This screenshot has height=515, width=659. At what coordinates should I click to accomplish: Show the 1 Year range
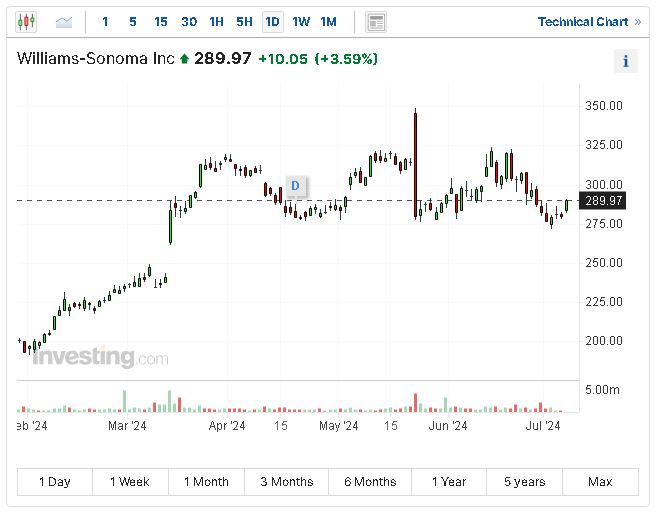coord(449,482)
